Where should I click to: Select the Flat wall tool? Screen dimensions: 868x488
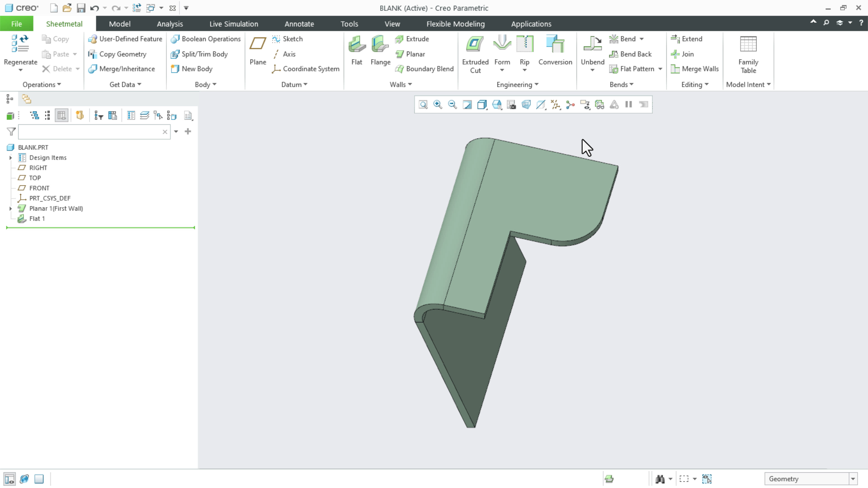tap(357, 51)
